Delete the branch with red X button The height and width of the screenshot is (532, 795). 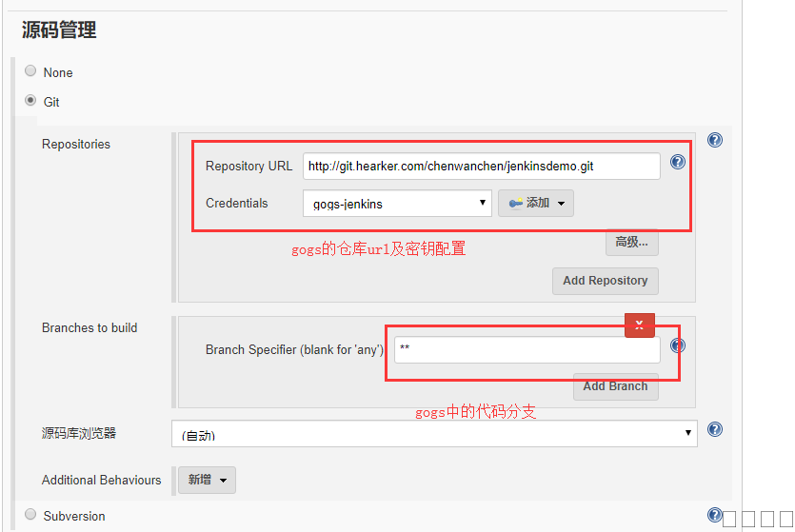point(639,325)
